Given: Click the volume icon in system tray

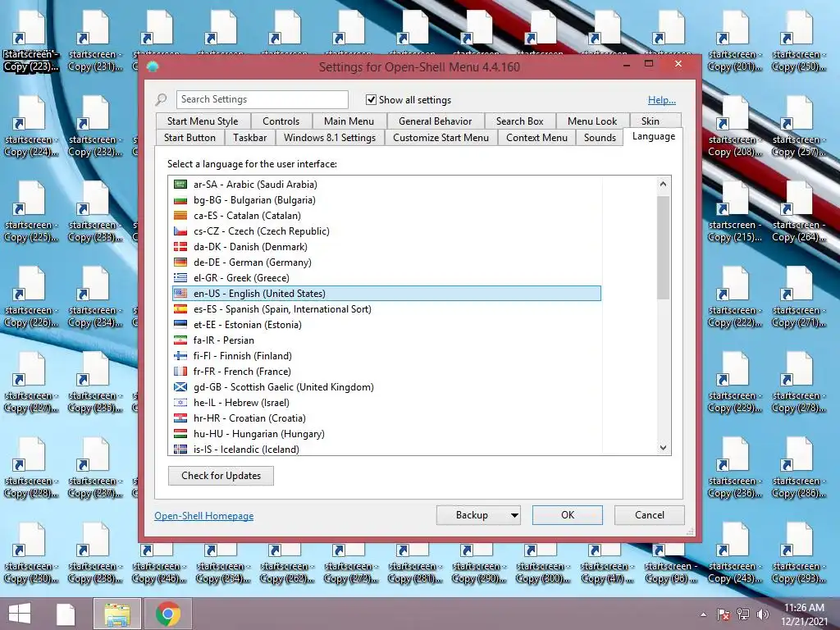Looking at the screenshot, I should click(762, 614).
